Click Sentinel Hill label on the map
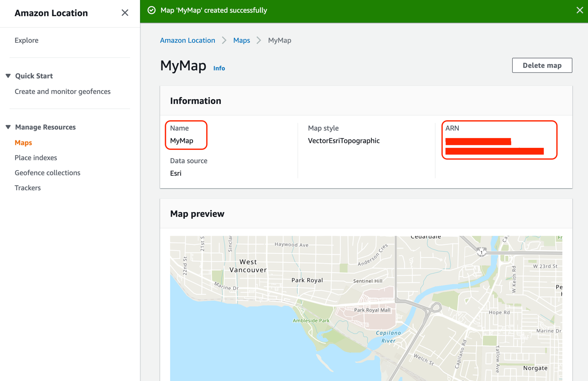Image resolution: width=588 pixels, height=381 pixels. [368, 281]
